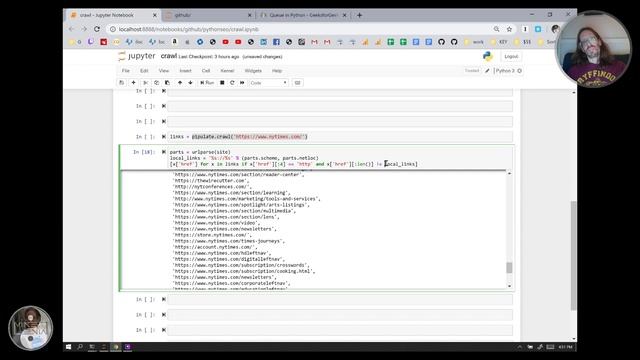The image size is (640, 360).
Task: Open the KEY bookmarks folder
Action: tap(499, 42)
